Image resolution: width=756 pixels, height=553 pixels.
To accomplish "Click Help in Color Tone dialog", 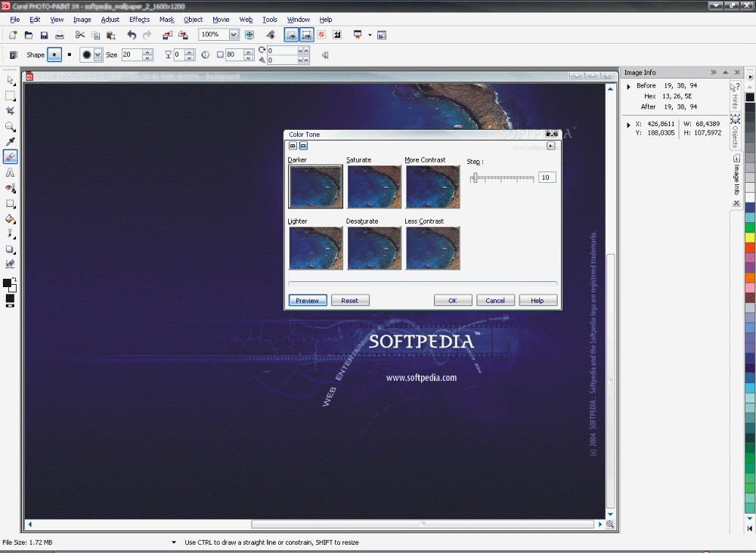I will [x=538, y=300].
